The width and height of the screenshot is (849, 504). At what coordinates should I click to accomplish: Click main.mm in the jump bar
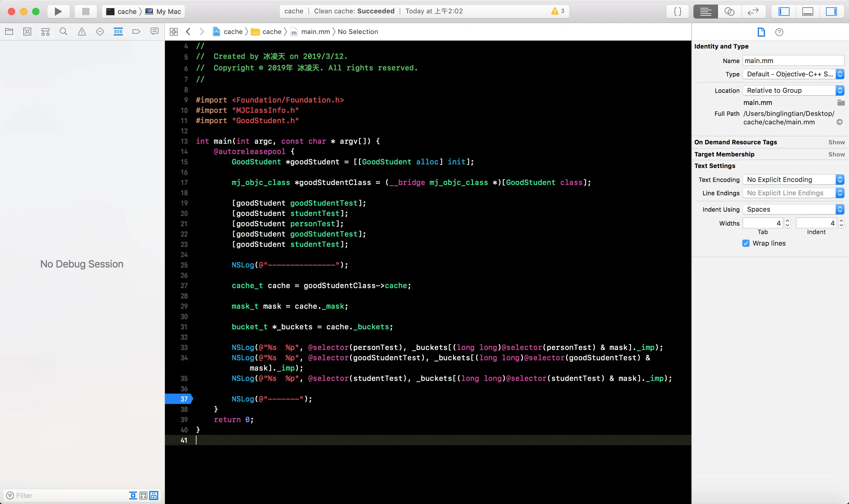point(315,32)
